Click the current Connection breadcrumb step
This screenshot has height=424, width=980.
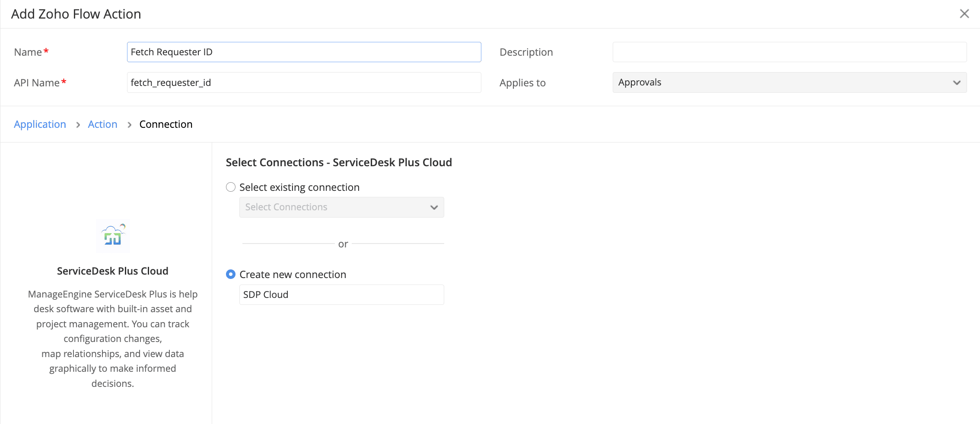165,124
